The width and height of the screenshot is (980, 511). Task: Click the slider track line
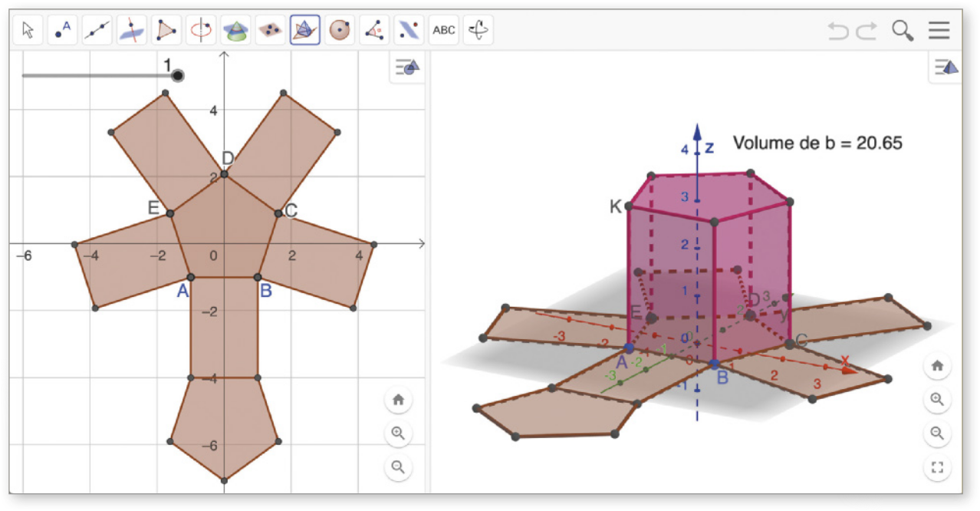98,75
